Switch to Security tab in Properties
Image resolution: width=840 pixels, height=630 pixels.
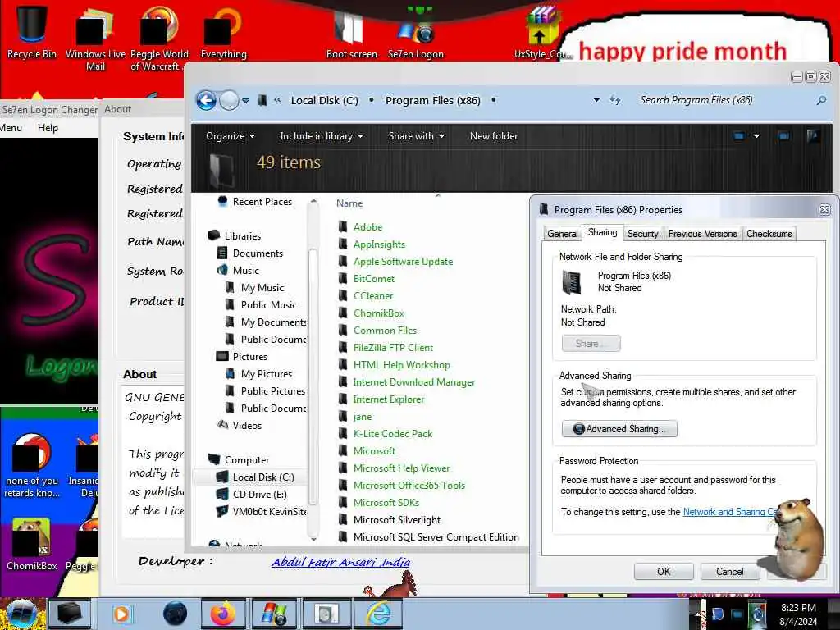(x=642, y=234)
